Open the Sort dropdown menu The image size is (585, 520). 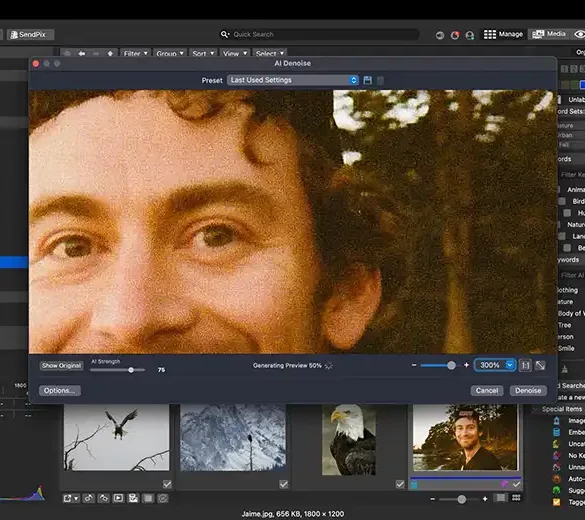(x=203, y=54)
